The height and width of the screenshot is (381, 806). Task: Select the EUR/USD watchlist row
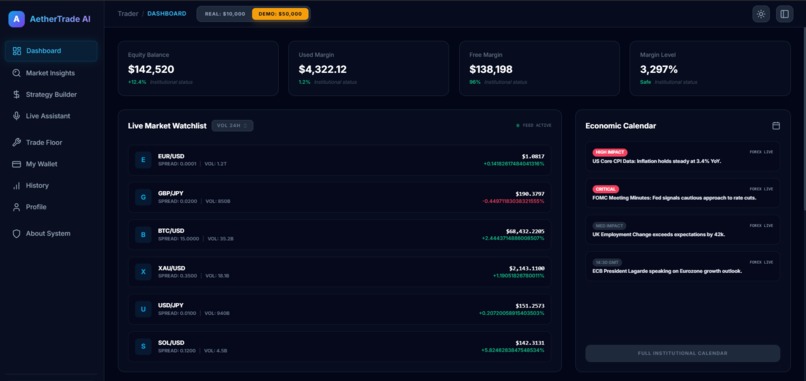[x=339, y=160]
